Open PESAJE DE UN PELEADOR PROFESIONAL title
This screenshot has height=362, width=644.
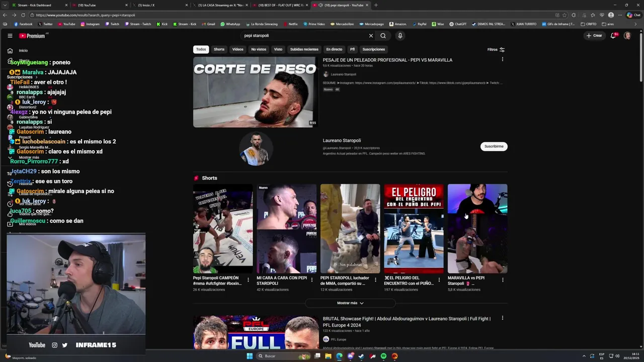point(387,60)
